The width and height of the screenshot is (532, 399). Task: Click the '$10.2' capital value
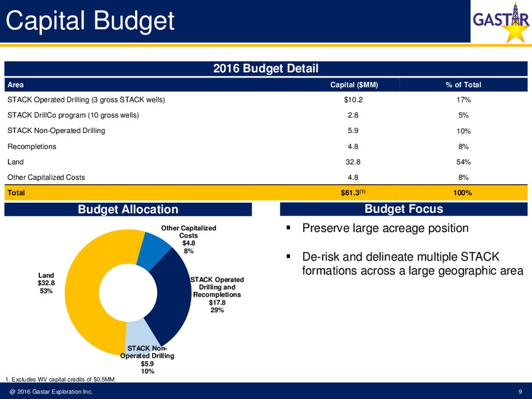pos(353,100)
